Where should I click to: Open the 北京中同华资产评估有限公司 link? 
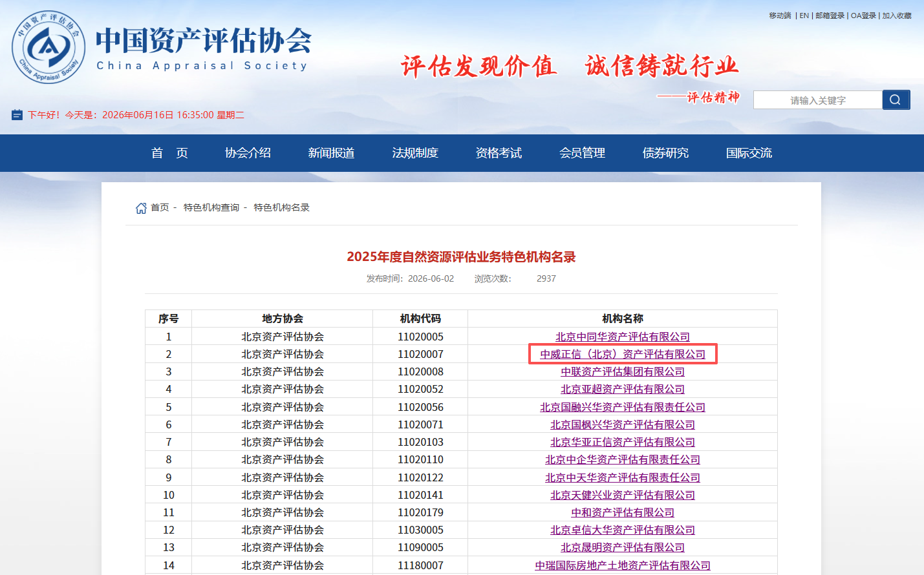point(623,337)
